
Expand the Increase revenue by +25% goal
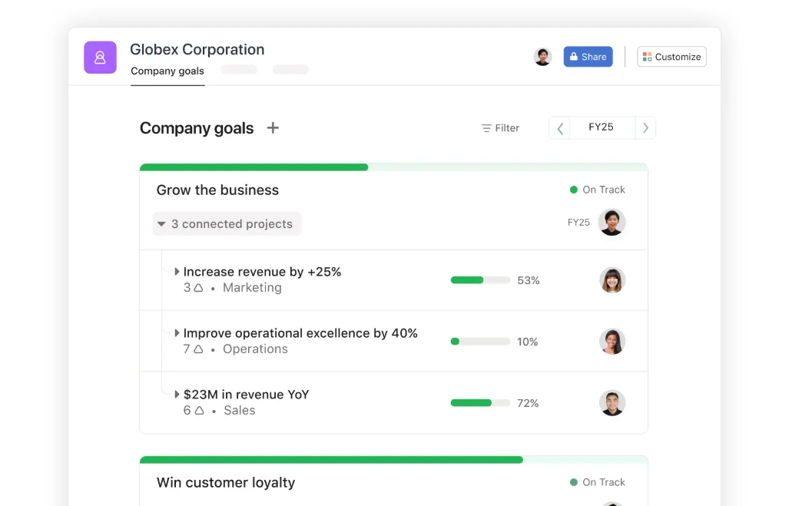[177, 272]
